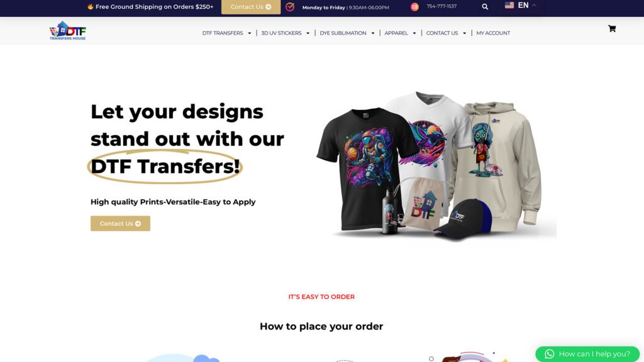This screenshot has width=644, height=362.
Task: Click the WhatsApp icon in the chat widget
Action: [549, 354]
